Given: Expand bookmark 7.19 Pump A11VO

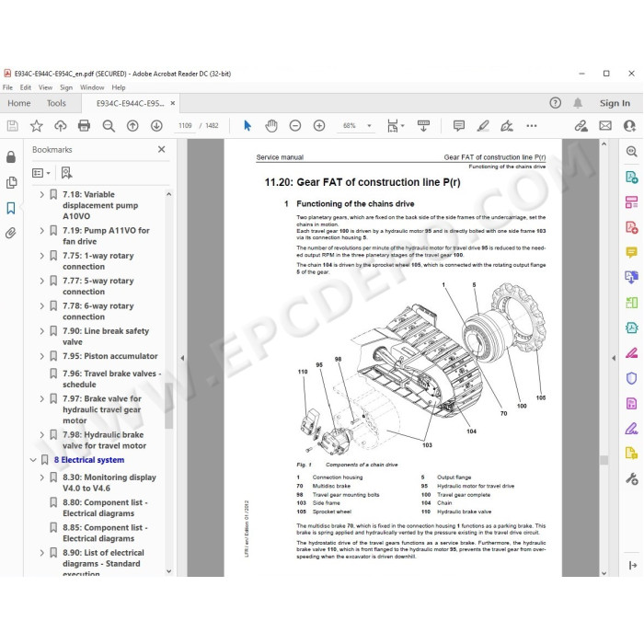Looking at the screenshot, I should point(42,230).
